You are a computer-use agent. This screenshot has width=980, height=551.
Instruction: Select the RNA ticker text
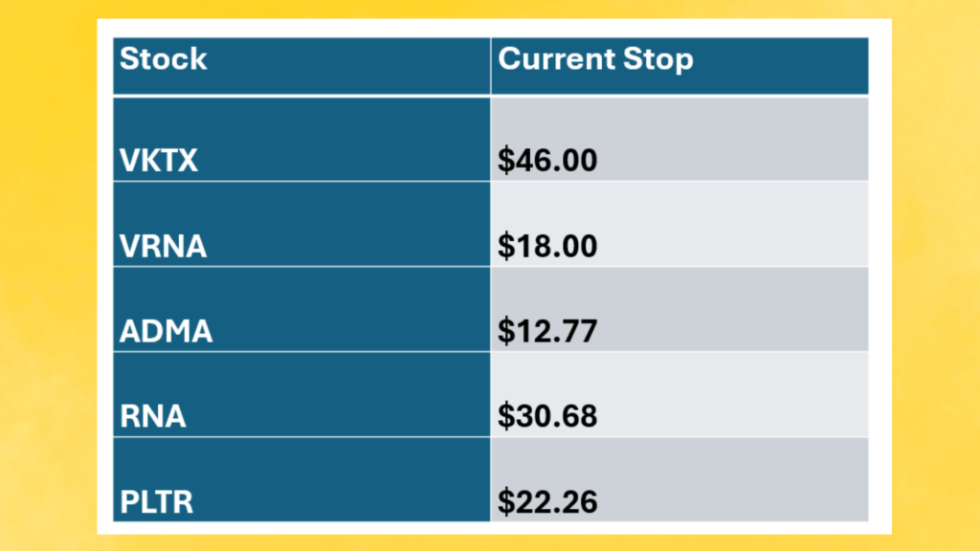pos(152,417)
